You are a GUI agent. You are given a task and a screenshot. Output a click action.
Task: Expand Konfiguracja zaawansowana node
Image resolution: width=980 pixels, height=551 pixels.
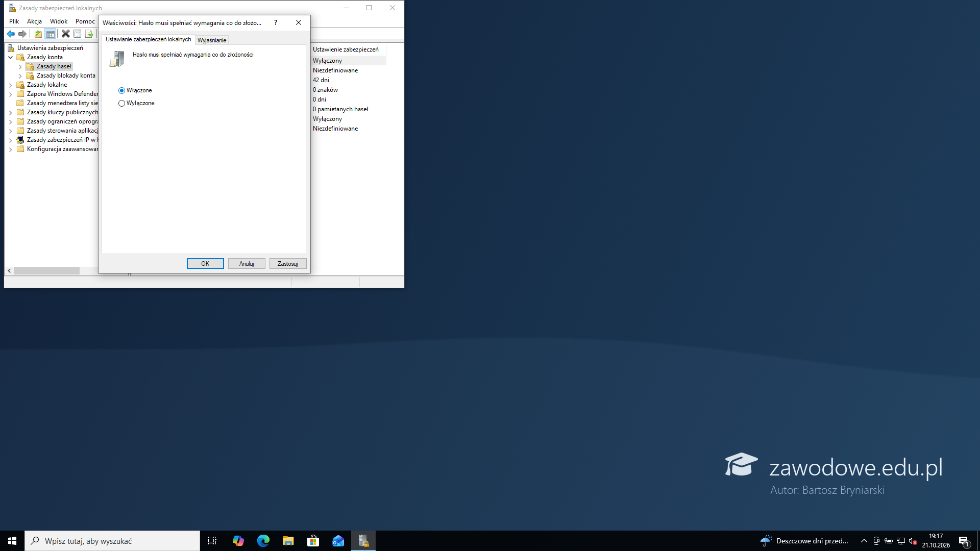[10, 149]
